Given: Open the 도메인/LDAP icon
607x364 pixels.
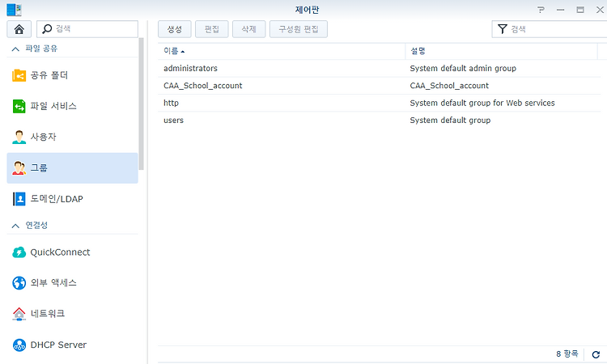Looking at the screenshot, I should (x=19, y=199).
